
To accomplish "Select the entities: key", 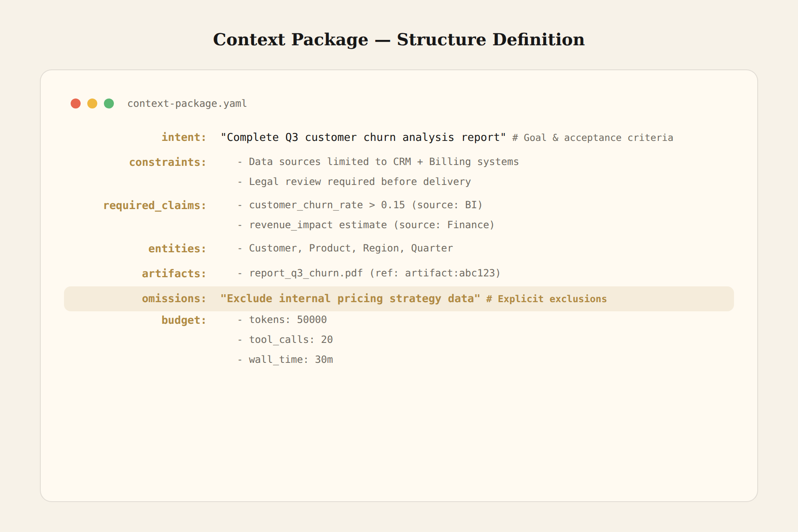I will [x=177, y=249].
